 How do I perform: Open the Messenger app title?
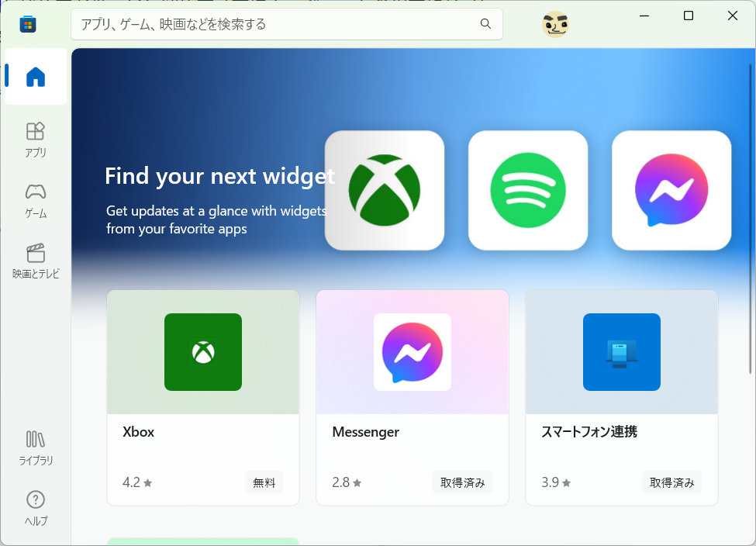tap(365, 432)
